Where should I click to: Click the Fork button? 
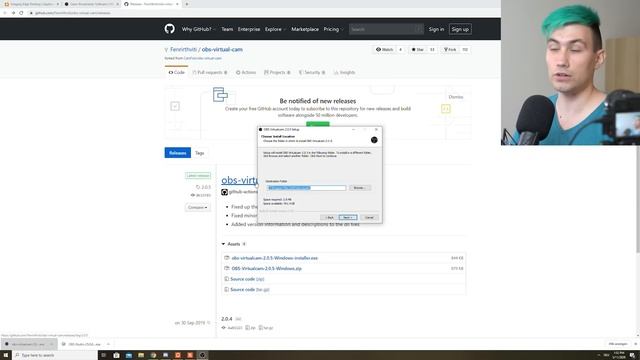pyautogui.click(x=450, y=49)
